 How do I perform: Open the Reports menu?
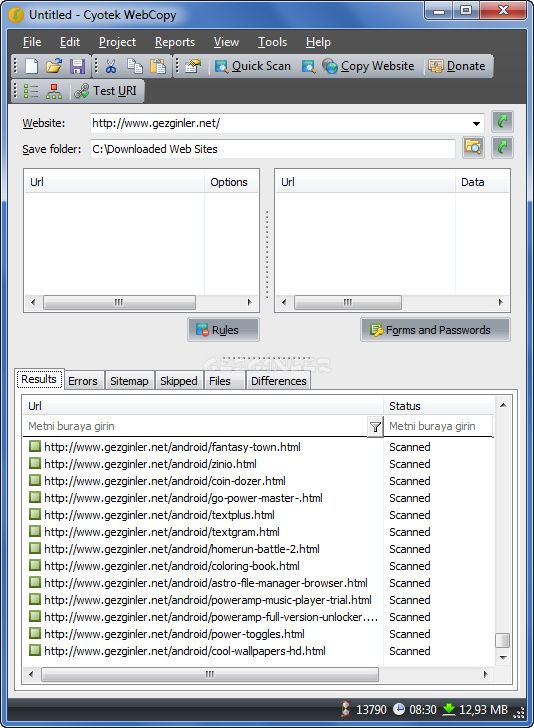click(x=175, y=42)
